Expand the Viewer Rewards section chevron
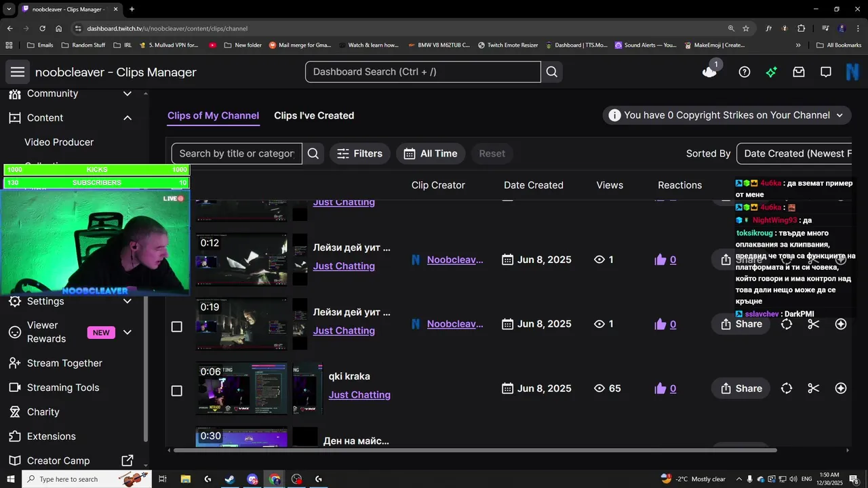 (x=127, y=332)
